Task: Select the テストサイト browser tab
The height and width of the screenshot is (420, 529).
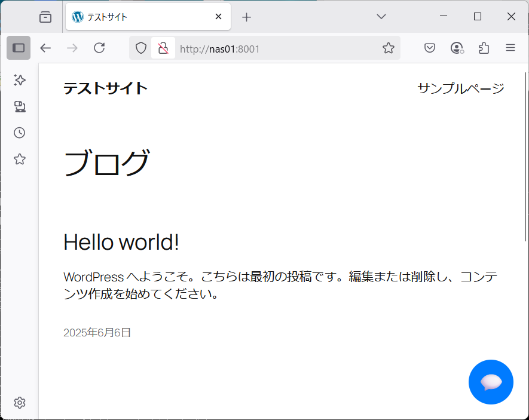Action: (148, 17)
